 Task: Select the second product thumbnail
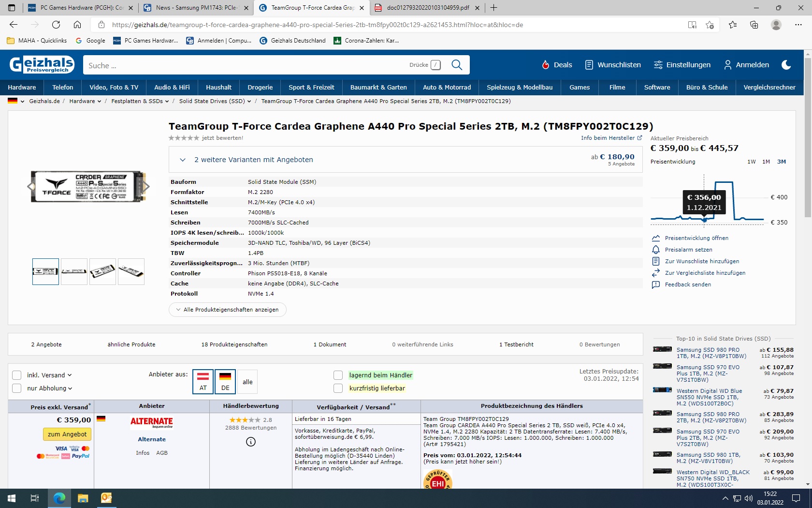[74, 271]
